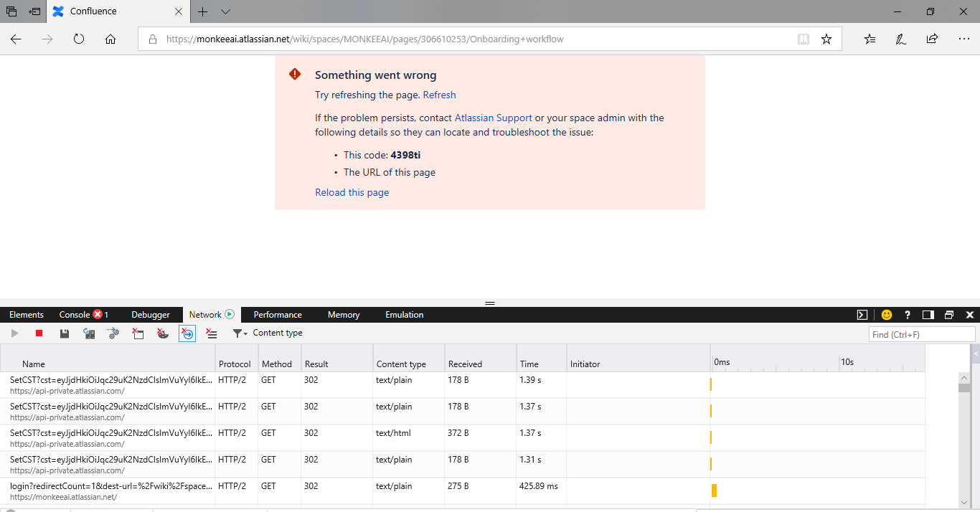
Task: Select the SetCST request taking 1.31 s
Action: tap(463, 465)
